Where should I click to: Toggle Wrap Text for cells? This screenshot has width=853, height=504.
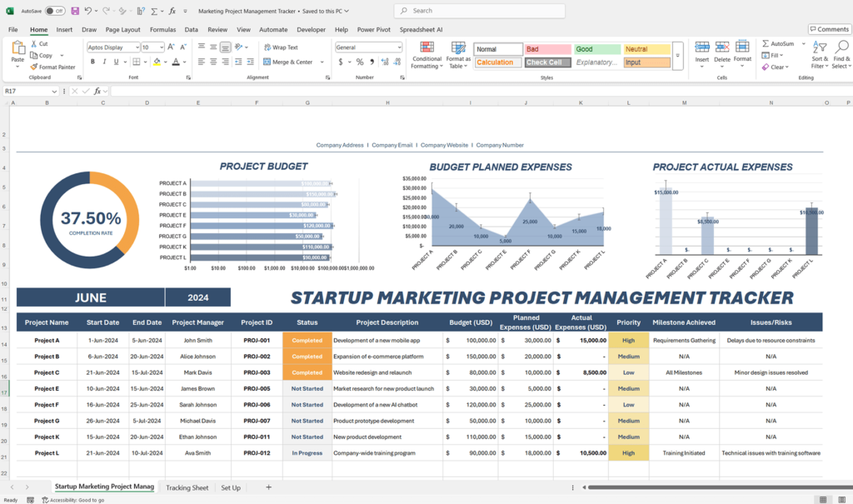pos(280,47)
